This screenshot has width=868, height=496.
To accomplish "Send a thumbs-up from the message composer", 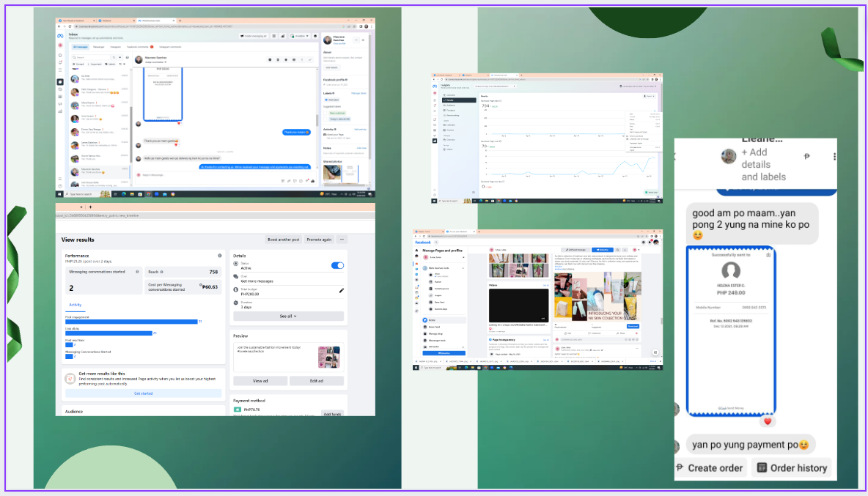I will click(x=312, y=180).
